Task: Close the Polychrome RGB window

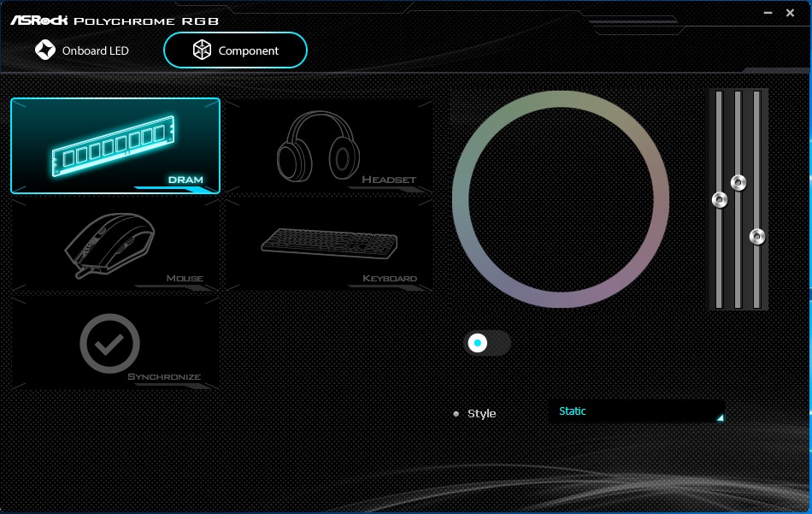Action: tap(790, 13)
